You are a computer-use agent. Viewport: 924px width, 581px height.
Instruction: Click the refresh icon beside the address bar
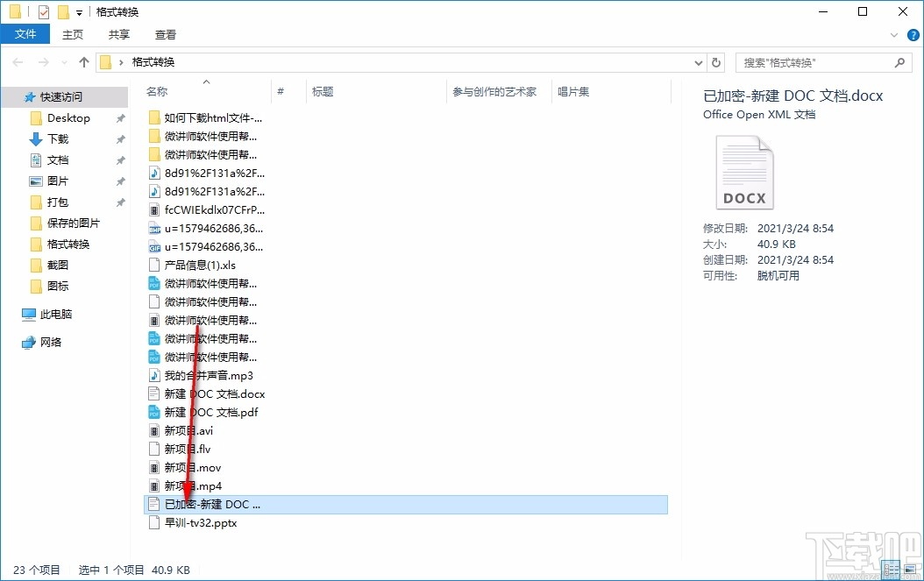click(x=716, y=62)
